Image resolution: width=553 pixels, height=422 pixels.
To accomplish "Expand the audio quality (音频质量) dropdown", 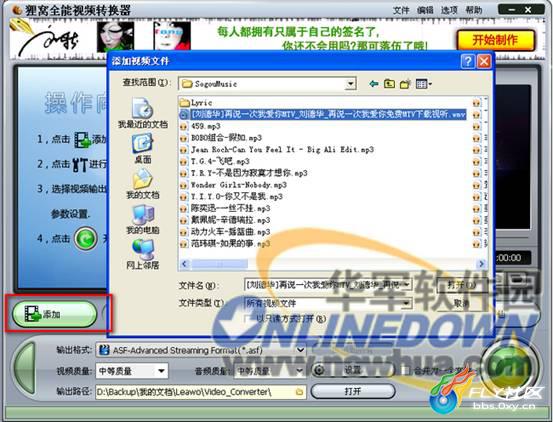I will pyautogui.click(x=299, y=371).
